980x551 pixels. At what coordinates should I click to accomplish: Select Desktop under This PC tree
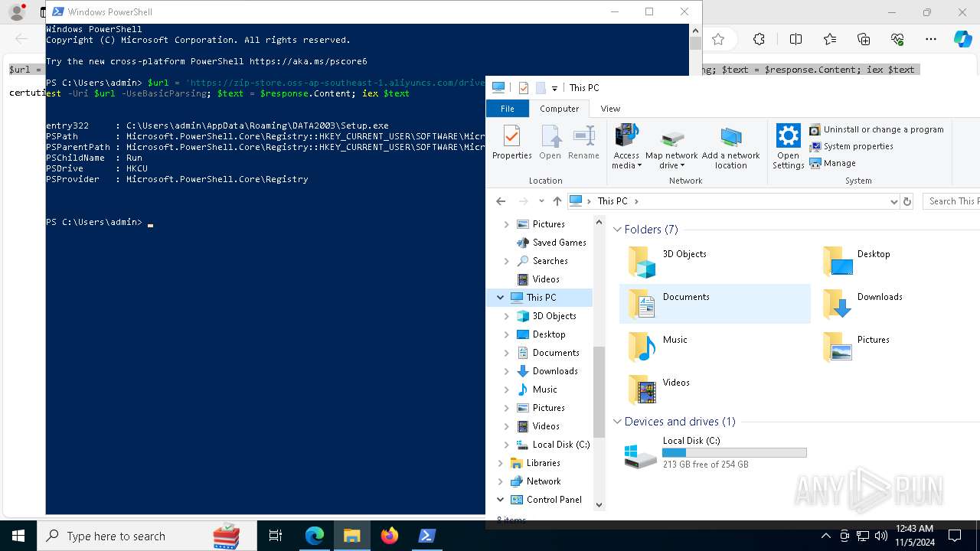541,334
